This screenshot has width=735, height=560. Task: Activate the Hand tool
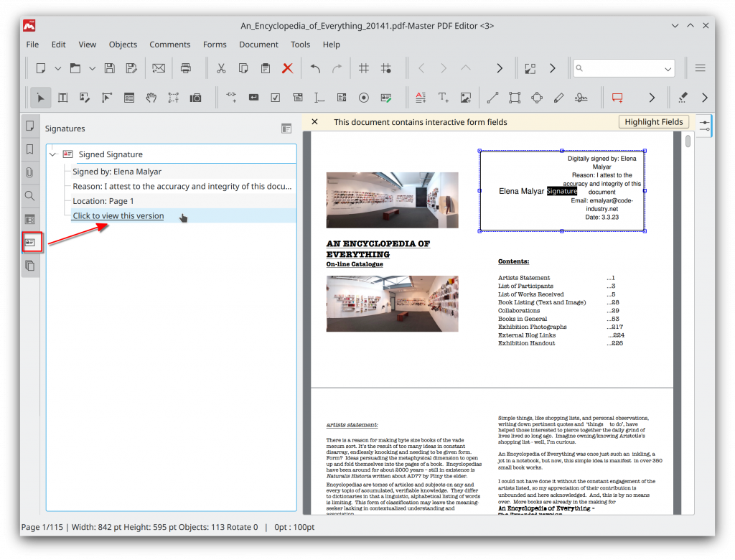coord(151,98)
